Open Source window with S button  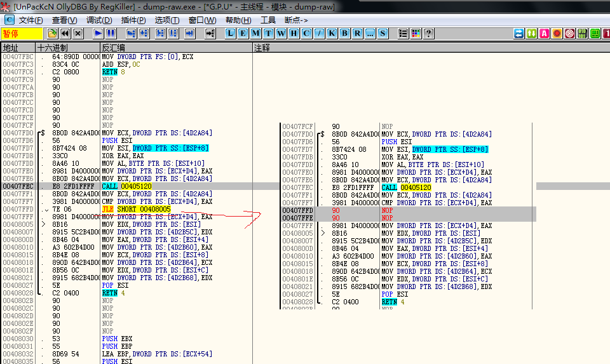(x=383, y=34)
